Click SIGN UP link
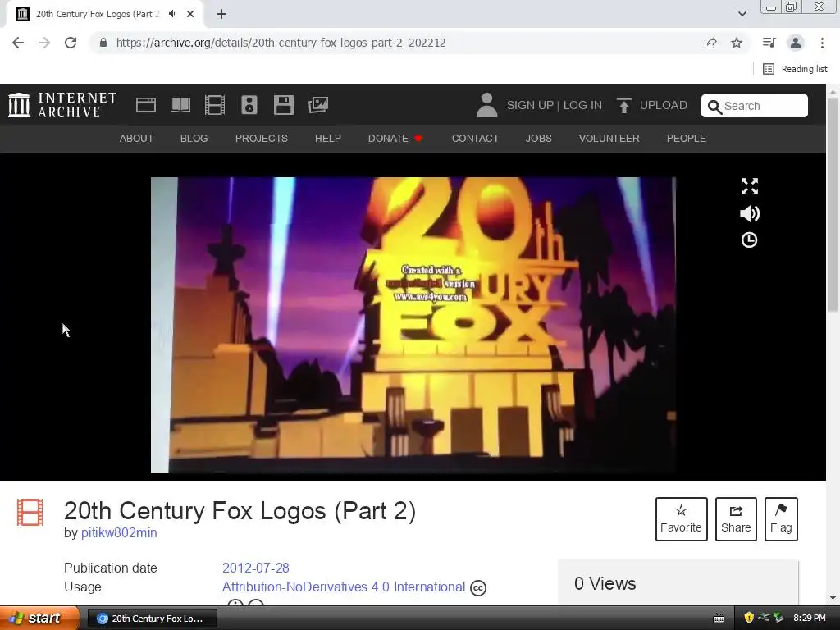Image resolution: width=840 pixels, height=630 pixels. (x=530, y=105)
